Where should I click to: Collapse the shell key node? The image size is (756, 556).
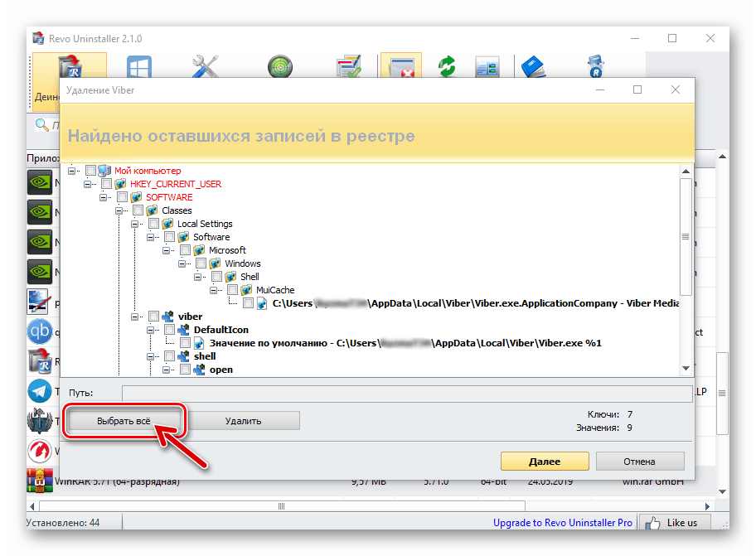(150, 356)
